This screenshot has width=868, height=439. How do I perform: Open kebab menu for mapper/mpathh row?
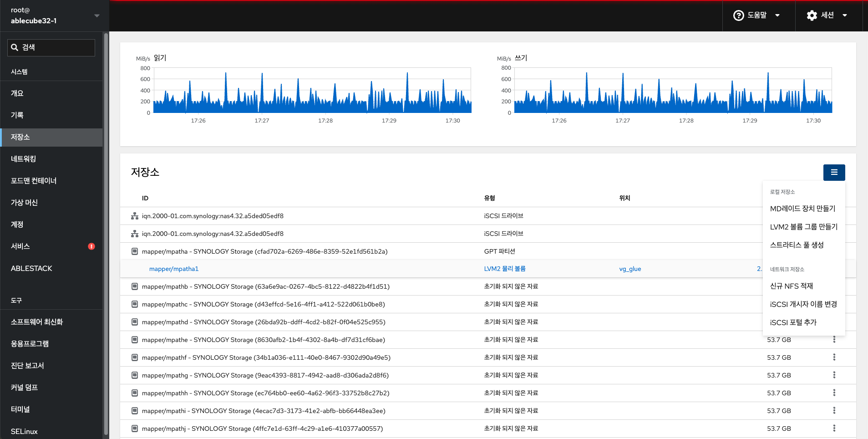point(834,393)
